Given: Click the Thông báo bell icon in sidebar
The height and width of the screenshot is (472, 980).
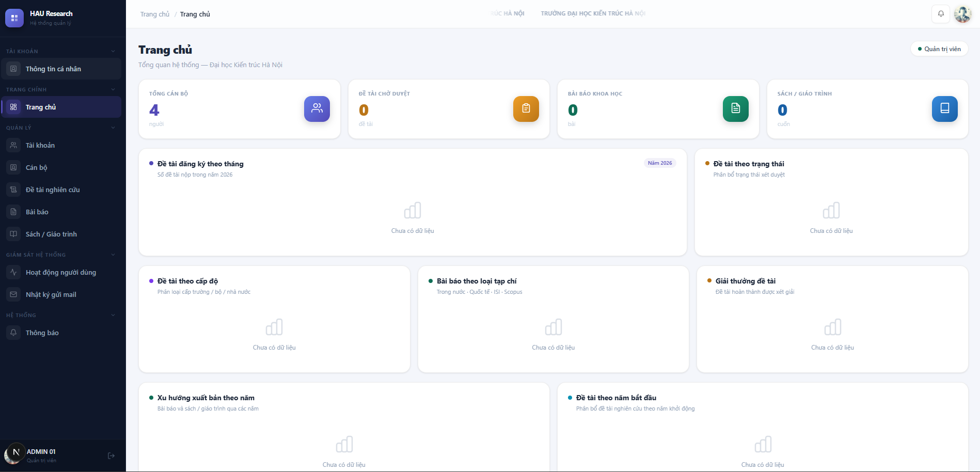Looking at the screenshot, I should point(13,333).
